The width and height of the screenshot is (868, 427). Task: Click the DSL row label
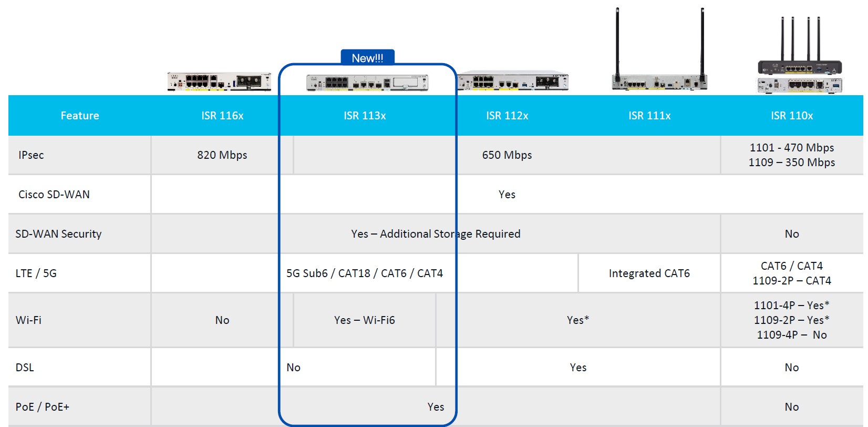[25, 368]
